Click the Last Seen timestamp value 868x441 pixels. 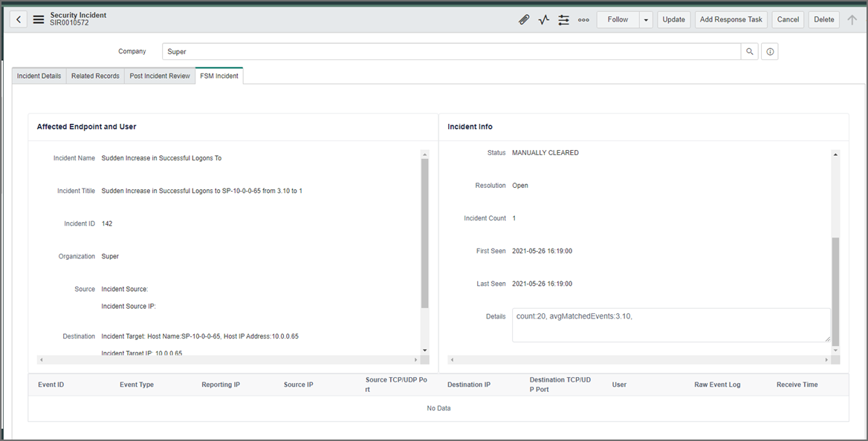(x=542, y=284)
